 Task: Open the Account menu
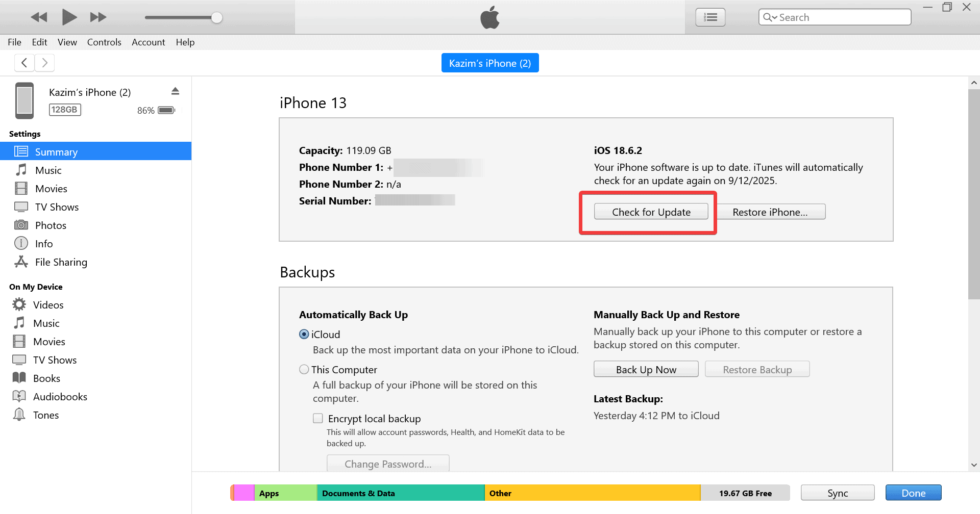148,42
